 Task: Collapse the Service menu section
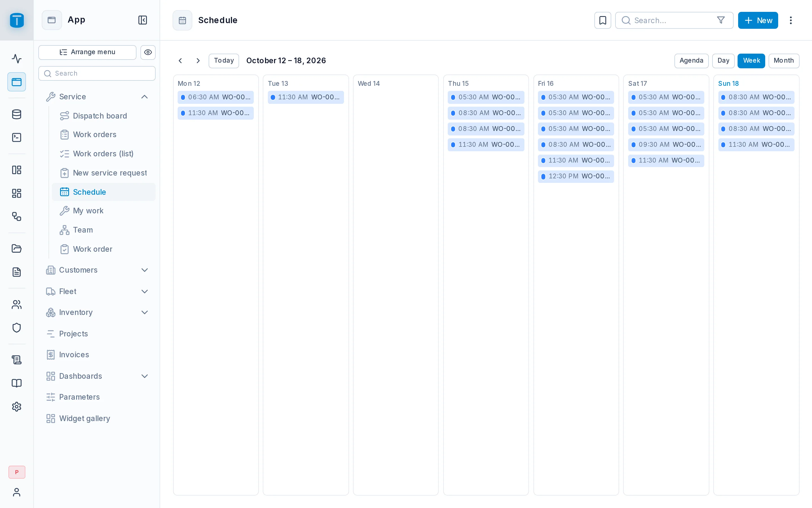(145, 97)
